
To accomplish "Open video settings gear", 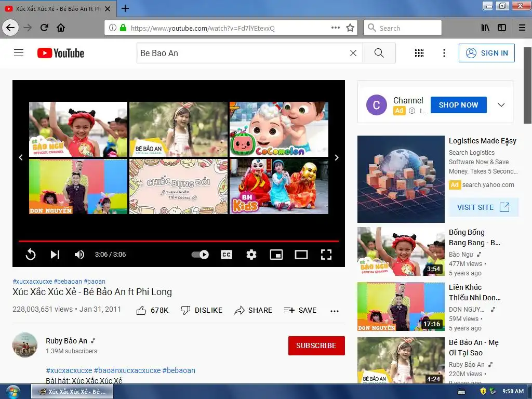I will 251,255.
